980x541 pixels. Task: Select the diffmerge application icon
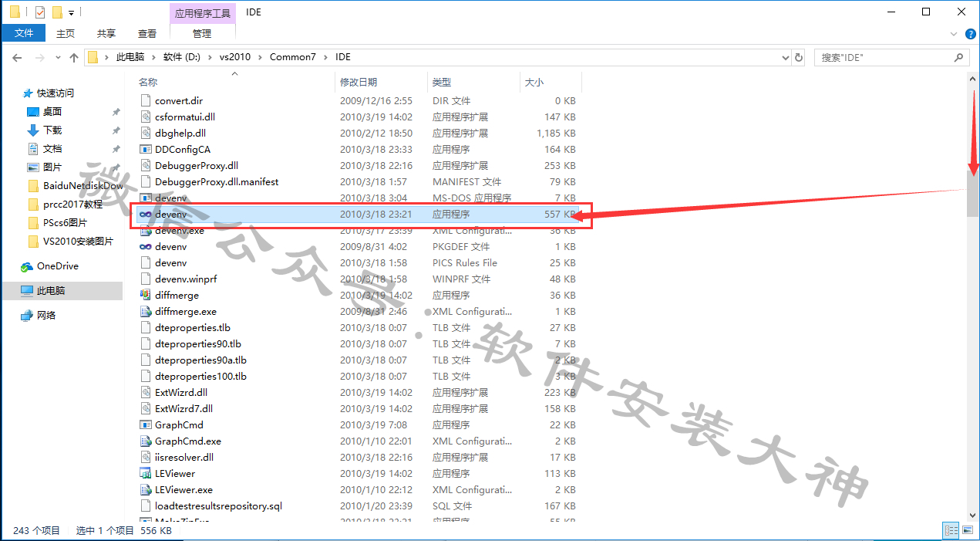(x=145, y=295)
